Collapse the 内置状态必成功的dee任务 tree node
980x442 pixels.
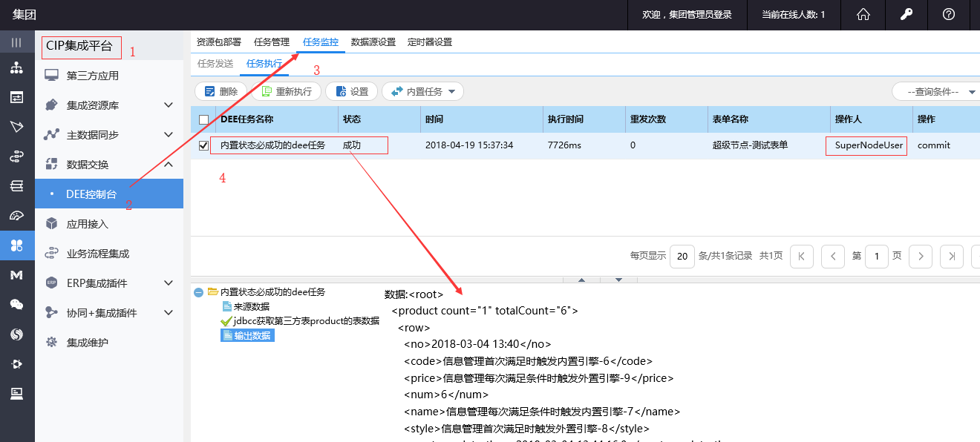pyautogui.click(x=198, y=292)
